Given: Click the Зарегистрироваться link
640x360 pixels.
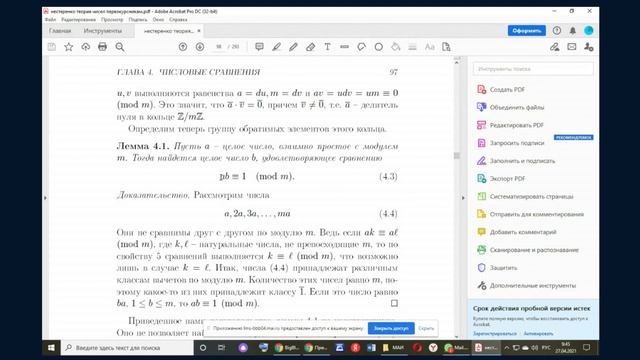Looking at the screenshot, I should 495,334.
